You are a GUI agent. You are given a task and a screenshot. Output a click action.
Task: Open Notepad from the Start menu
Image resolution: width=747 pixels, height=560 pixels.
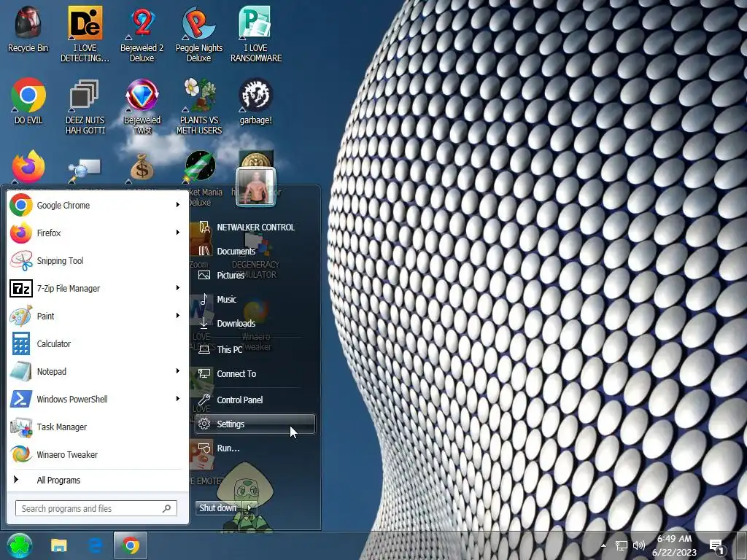click(x=96, y=371)
